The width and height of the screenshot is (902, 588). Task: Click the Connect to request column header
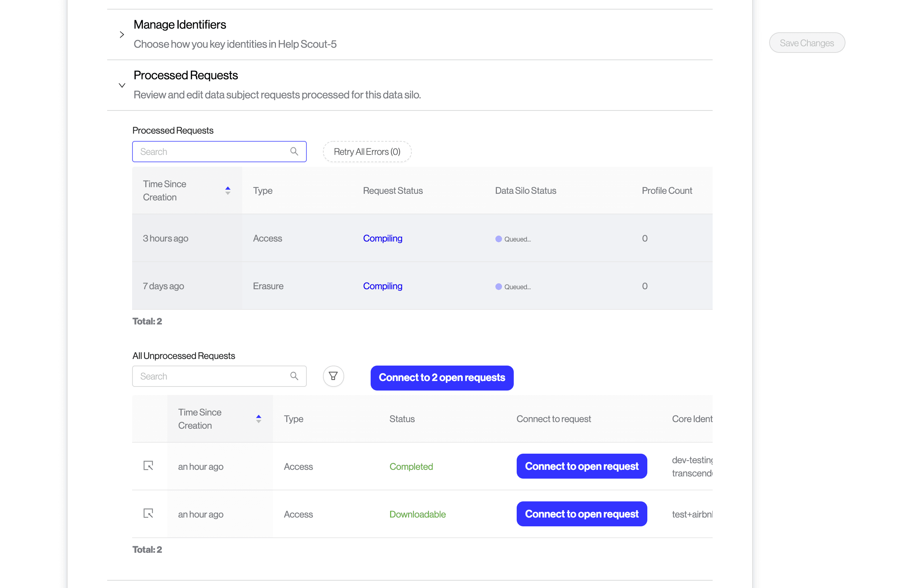pos(553,418)
